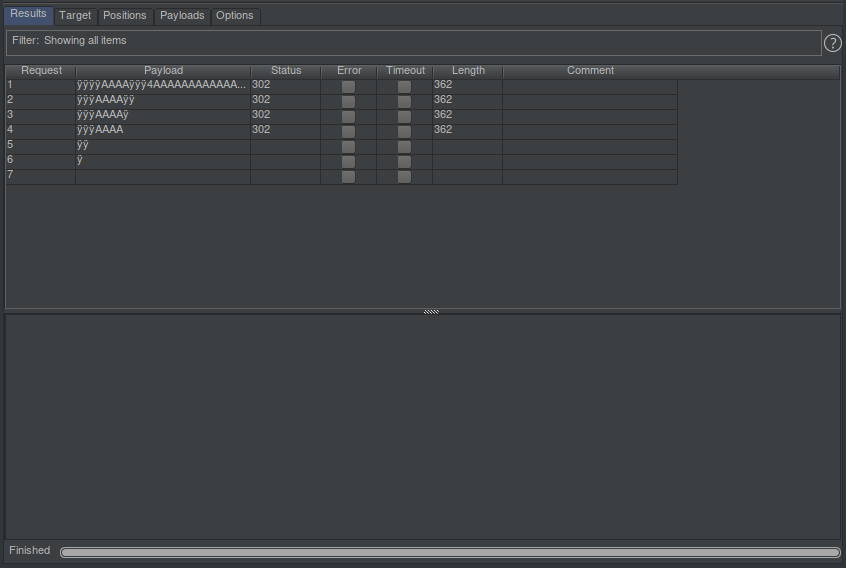Sort results by Length column header
846x568 pixels.
point(467,71)
